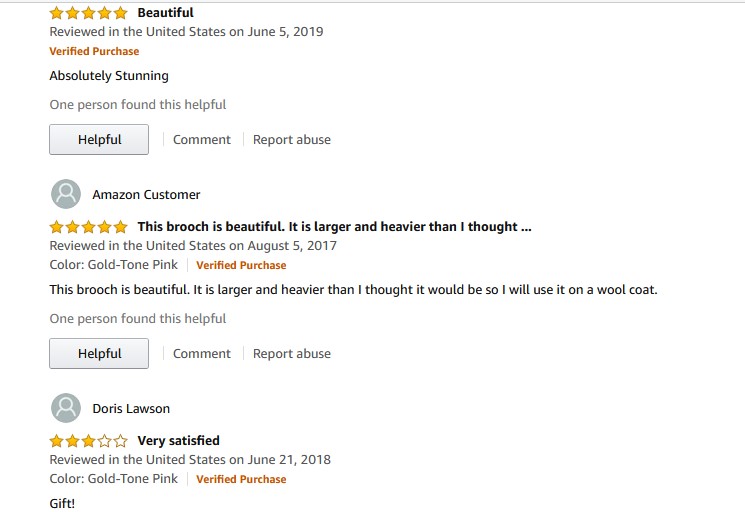Open the Doris Lawson profile name

(x=131, y=409)
